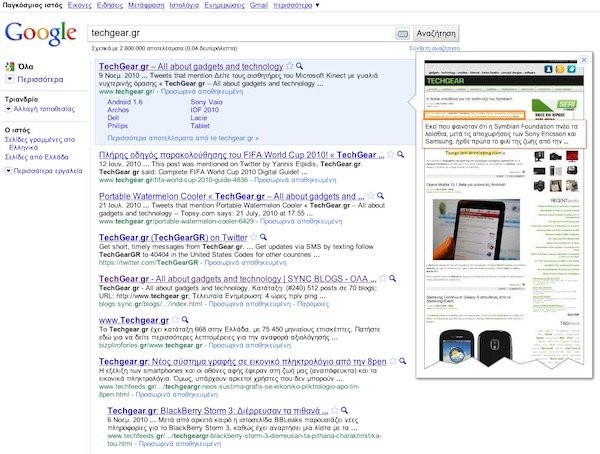Open the Portable Watermelon Cooler title link
The image size is (600, 454).
coord(232,196)
